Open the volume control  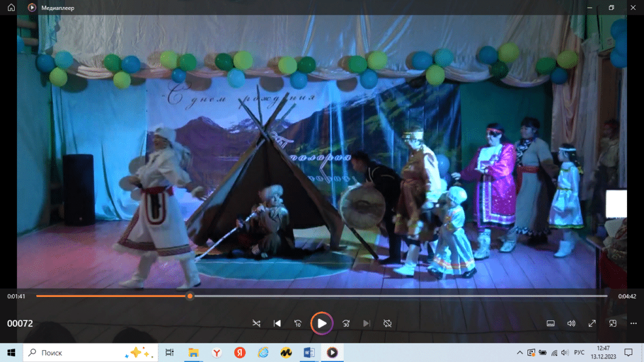coord(571,323)
